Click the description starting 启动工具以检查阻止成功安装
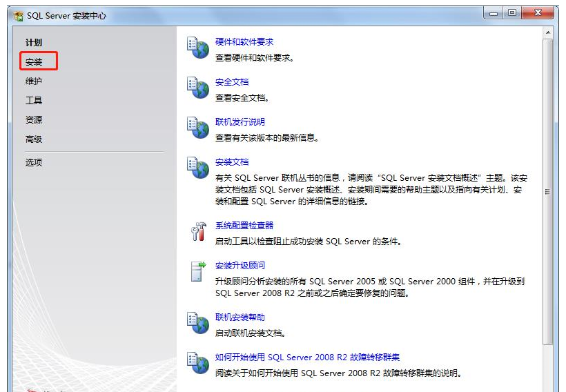Screen dimensions: 566x392 [309, 242]
